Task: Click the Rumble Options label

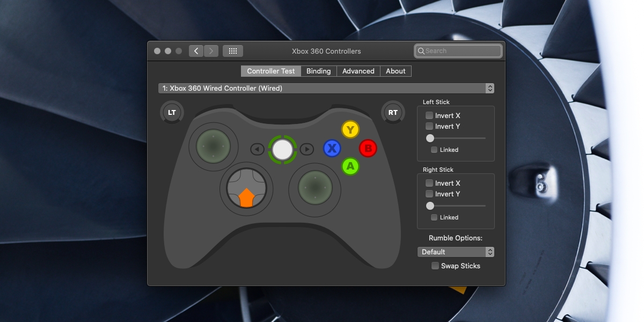Action: [x=456, y=238]
